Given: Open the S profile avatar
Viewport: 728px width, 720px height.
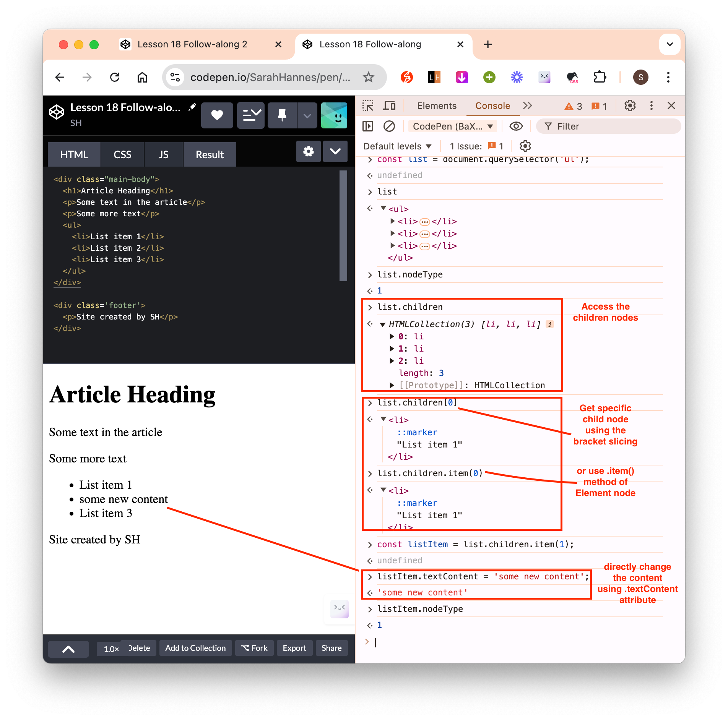Looking at the screenshot, I should point(641,78).
